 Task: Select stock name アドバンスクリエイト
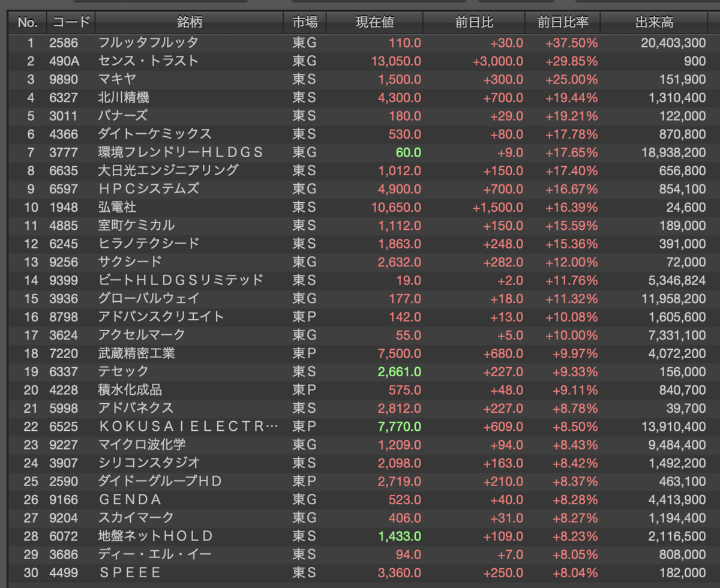(x=161, y=316)
